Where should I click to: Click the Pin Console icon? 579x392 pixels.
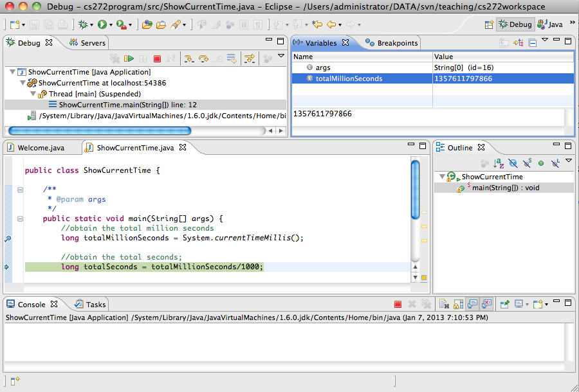504,304
